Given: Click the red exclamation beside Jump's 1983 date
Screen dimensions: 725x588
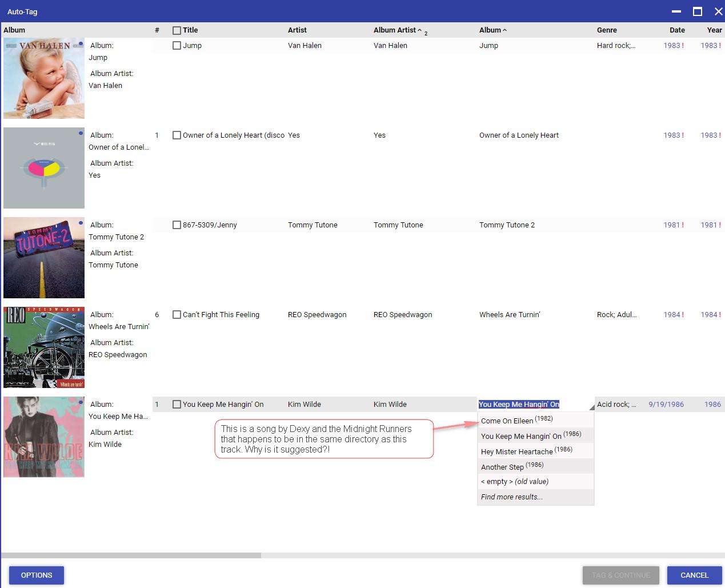Looking at the screenshot, I should [683, 46].
